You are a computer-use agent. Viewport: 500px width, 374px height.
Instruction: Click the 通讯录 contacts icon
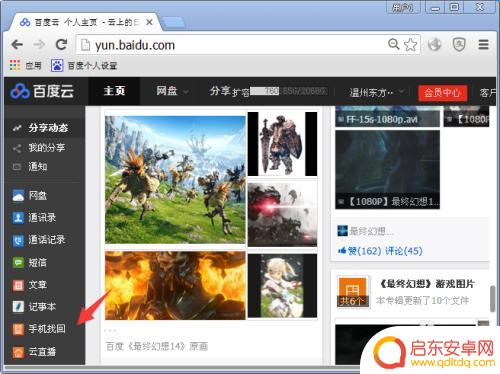(18, 218)
